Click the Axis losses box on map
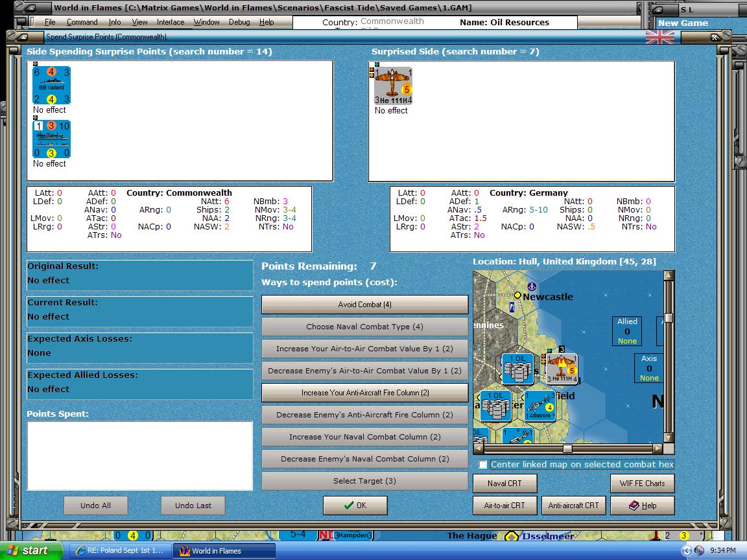The width and height of the screenshot is (747, 560). pyautogui.click(x=649, y=368)
